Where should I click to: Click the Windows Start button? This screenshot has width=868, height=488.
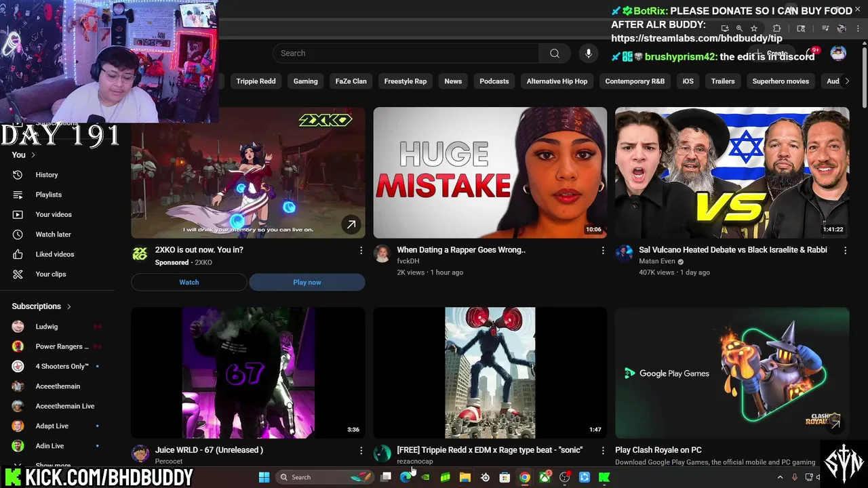click(x=264, y=477)
